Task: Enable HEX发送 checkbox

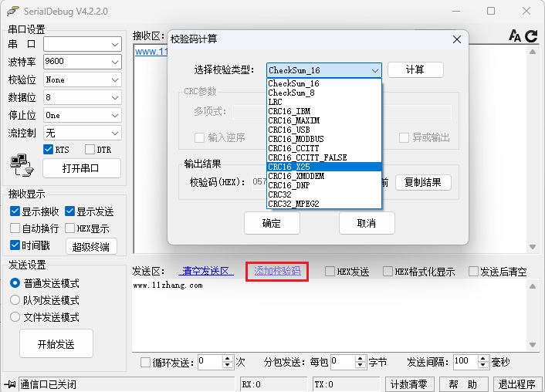Action: (x=330, y=271)
